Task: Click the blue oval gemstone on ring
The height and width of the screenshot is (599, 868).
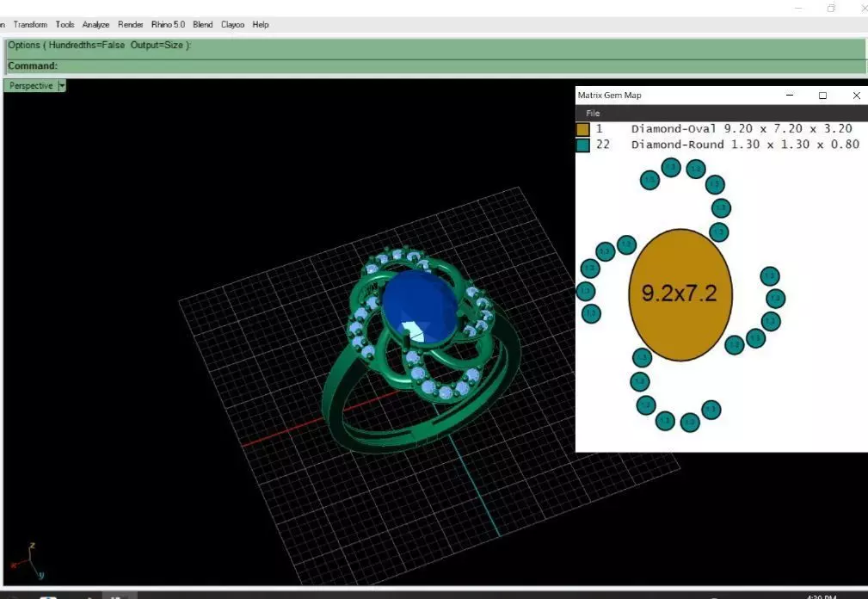Action: 420,307
